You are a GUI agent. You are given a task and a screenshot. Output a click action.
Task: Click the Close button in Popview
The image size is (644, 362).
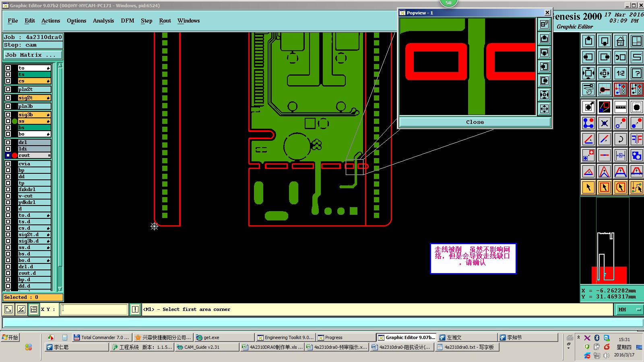pos(475,122)
